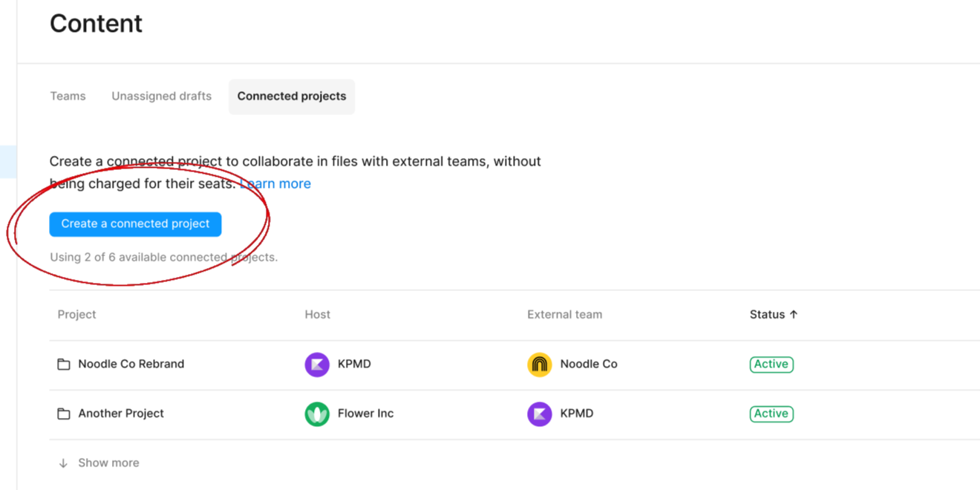The image size is (980, 490).
Task: Click the downward arrow next to Show more
Action: click(x=63, y=462)
